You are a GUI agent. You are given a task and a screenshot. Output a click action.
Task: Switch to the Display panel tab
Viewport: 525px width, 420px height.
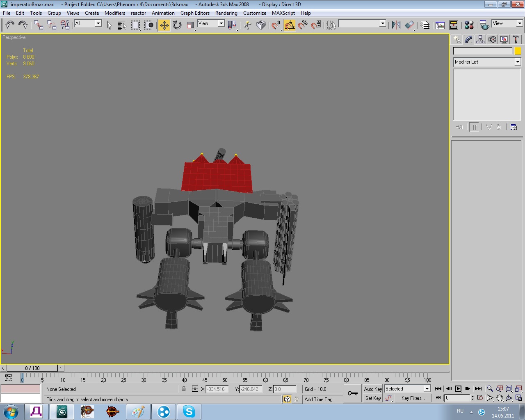point(504,39)
